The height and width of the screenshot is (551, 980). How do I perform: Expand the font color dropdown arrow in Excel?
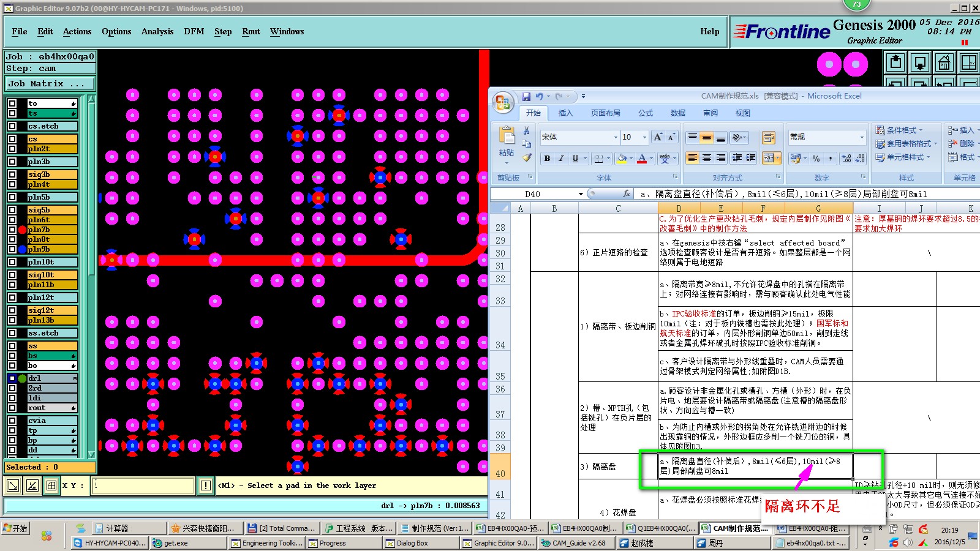tap(651, 159)
